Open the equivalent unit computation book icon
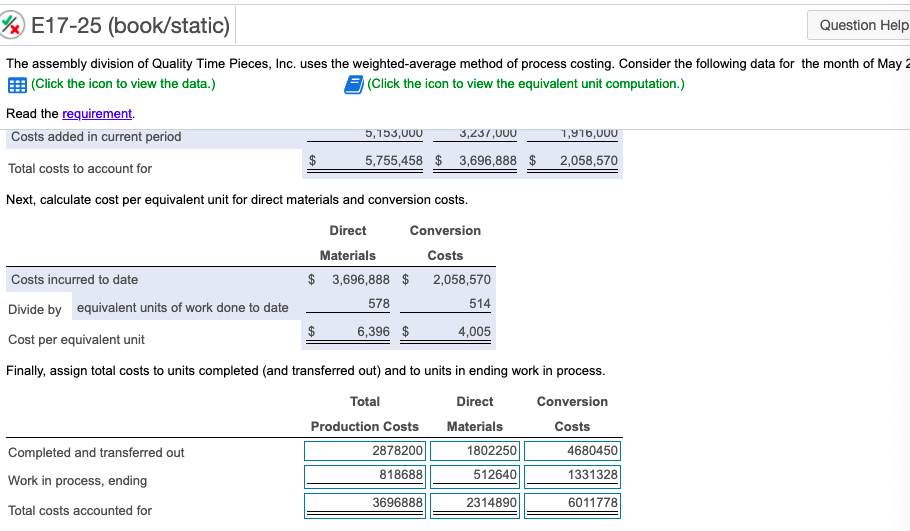 [353, 85]
